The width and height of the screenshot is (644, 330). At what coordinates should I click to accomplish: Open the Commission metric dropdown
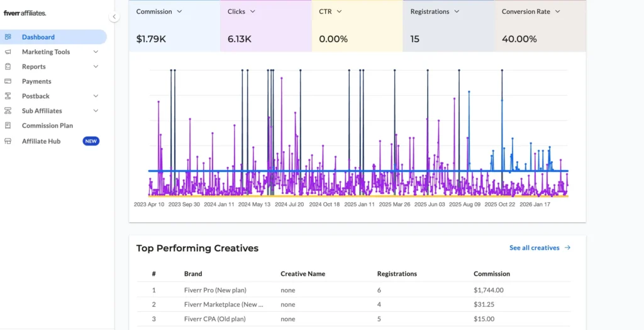point(179,11)
